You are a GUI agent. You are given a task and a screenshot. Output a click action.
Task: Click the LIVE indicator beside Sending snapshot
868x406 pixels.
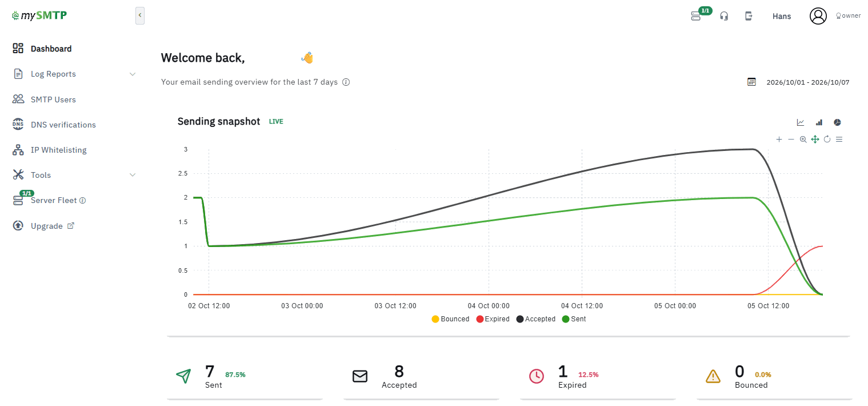pos(276,122)
